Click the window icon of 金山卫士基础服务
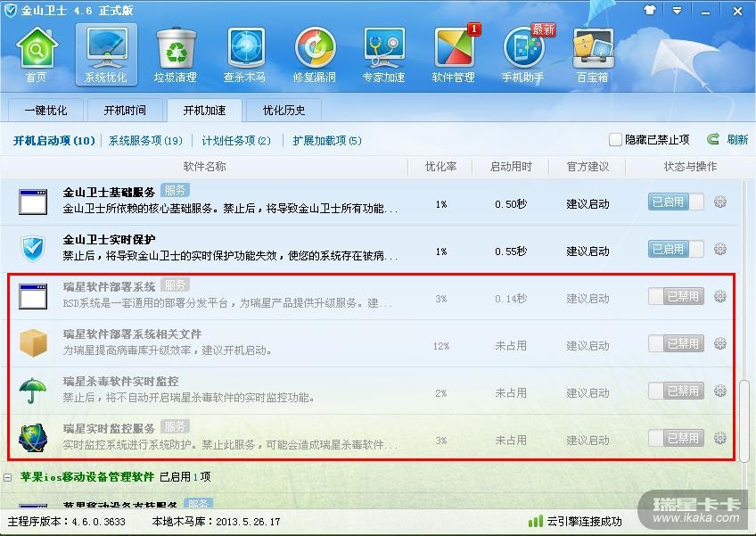 click(x=33, y=202)
